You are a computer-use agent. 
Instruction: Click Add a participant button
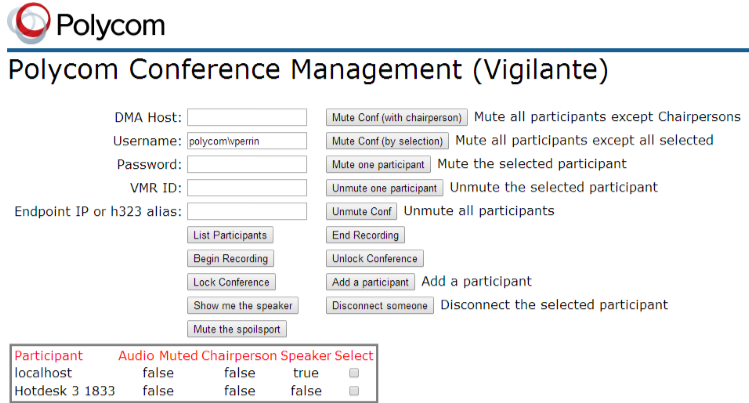point(370,282)
